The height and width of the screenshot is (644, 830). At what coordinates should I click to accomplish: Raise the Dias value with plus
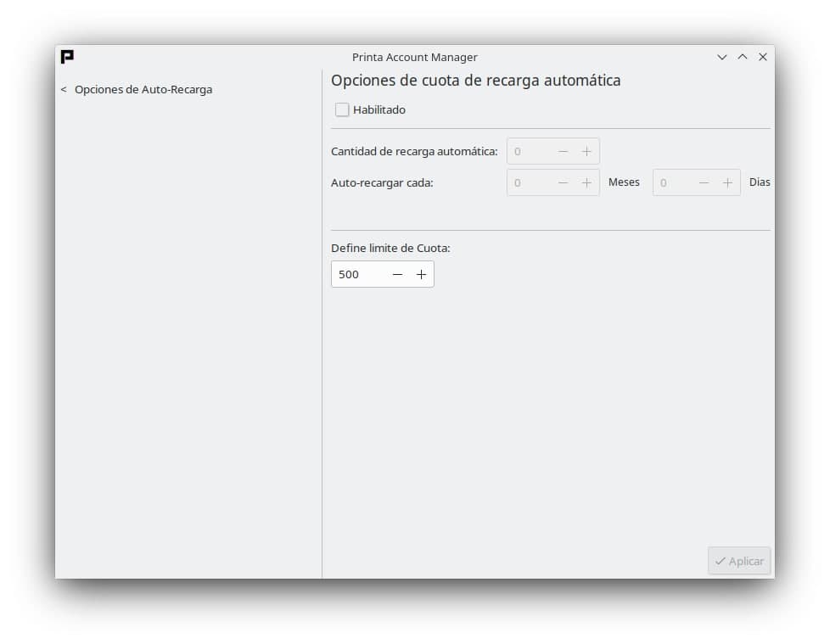tap(727, 182)
